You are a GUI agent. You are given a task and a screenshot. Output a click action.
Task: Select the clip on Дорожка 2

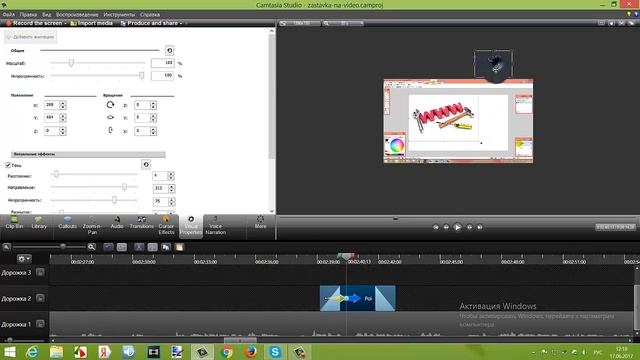point(358,298)
